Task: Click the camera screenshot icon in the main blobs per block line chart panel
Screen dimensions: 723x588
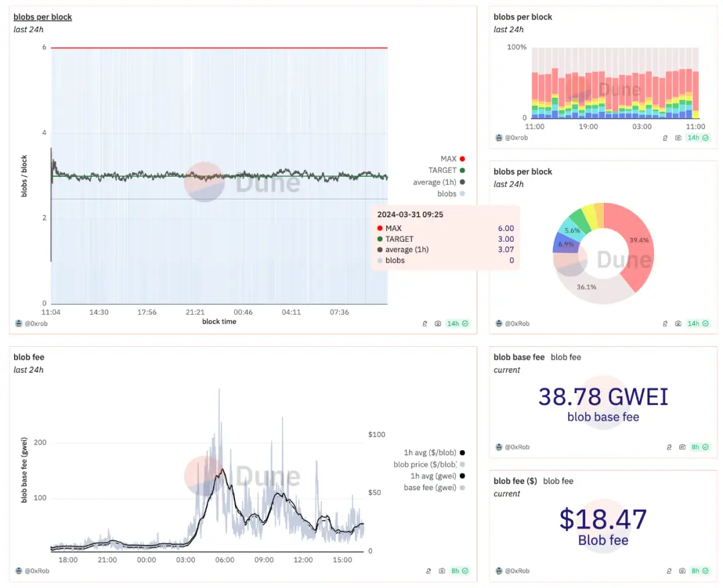Action: point(438,323)
